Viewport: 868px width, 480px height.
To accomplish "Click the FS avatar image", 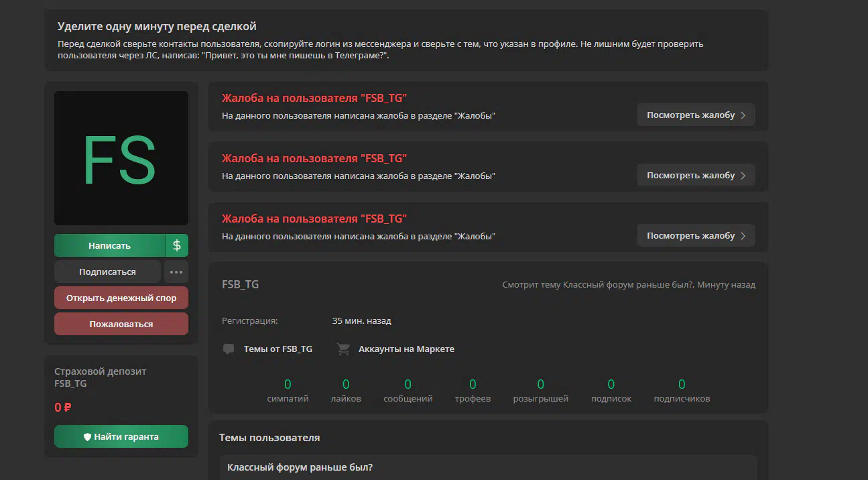I will [x=121, y=158].
